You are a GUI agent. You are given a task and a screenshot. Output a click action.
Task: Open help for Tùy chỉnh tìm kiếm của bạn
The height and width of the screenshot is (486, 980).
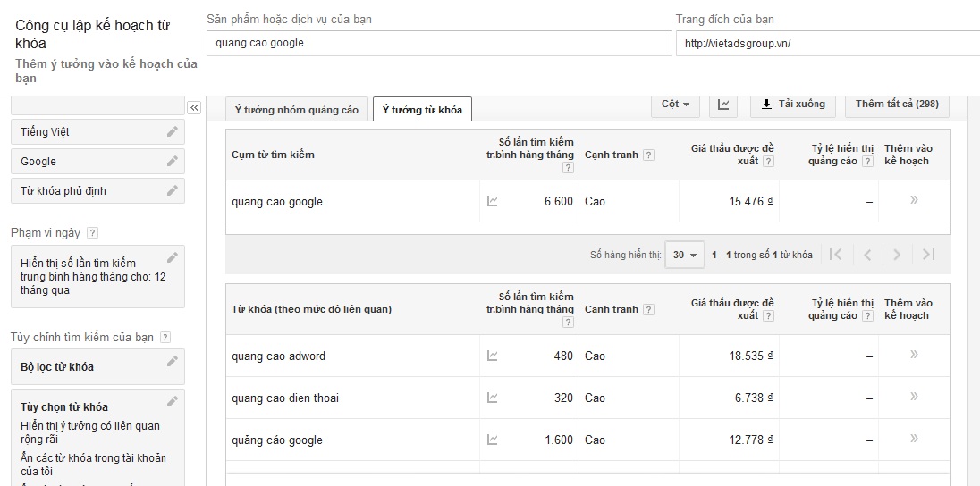pyautogui.click(x=165, y=338)
